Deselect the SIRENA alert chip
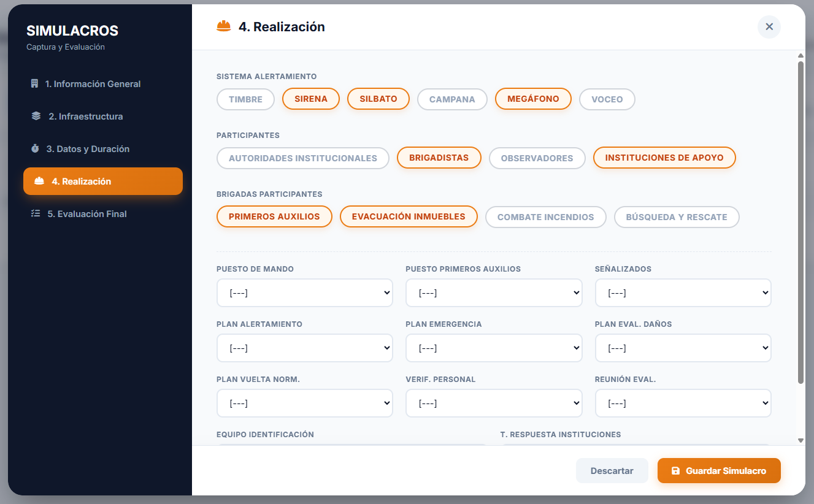The image size is (814, 504). click(x=311, y=99)
